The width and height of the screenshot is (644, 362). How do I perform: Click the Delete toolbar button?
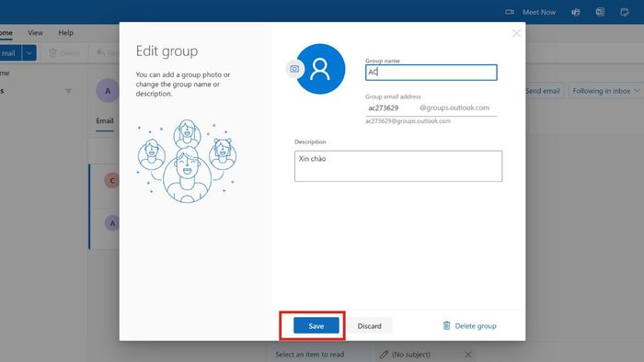tap(64, 53)
